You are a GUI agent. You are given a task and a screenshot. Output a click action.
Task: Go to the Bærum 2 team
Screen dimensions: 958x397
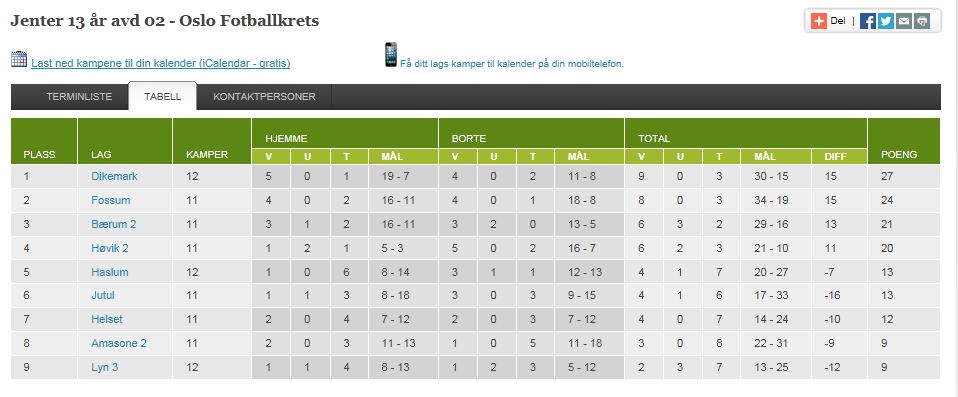click(114, 224)
